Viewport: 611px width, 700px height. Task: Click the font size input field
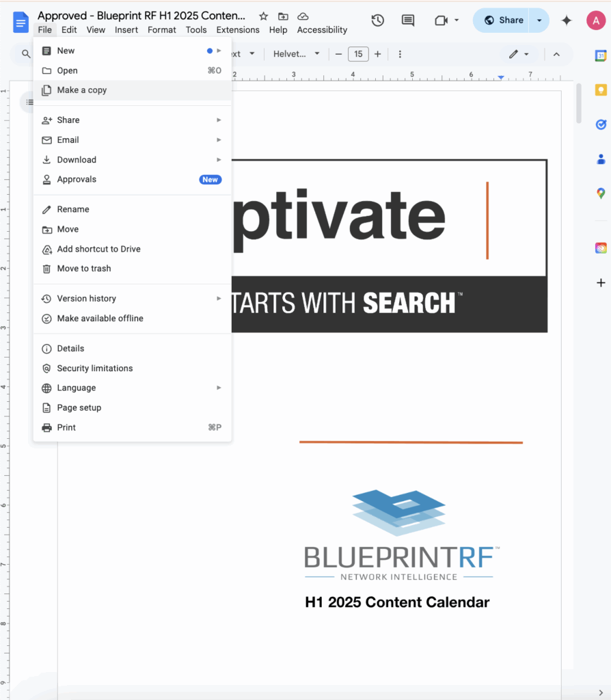[358, 54]
